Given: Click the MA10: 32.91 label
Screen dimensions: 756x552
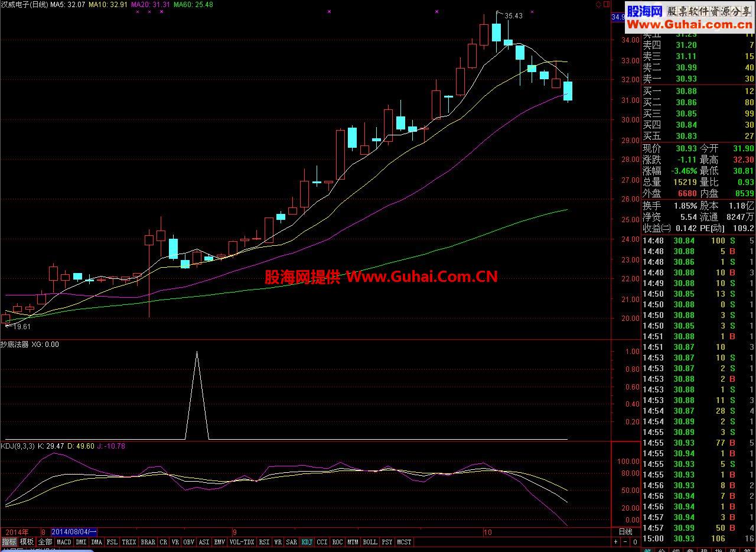Looking at the screenshot, I should pos(108,4).
